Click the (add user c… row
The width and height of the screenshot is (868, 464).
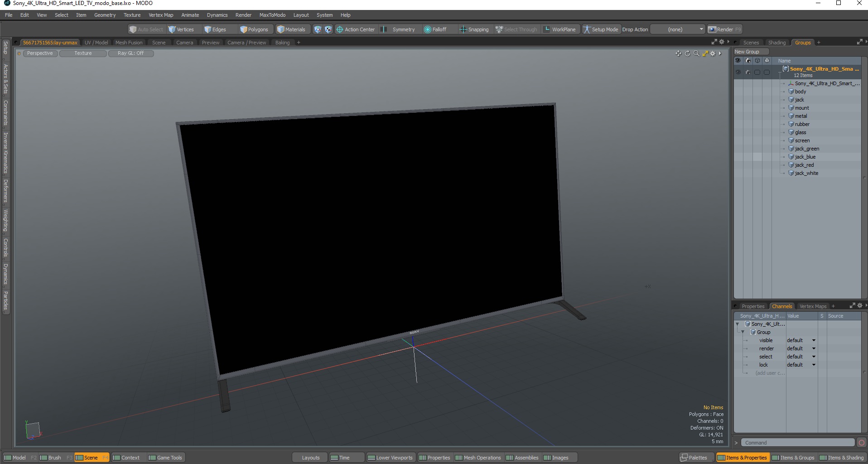pos(769,373)
